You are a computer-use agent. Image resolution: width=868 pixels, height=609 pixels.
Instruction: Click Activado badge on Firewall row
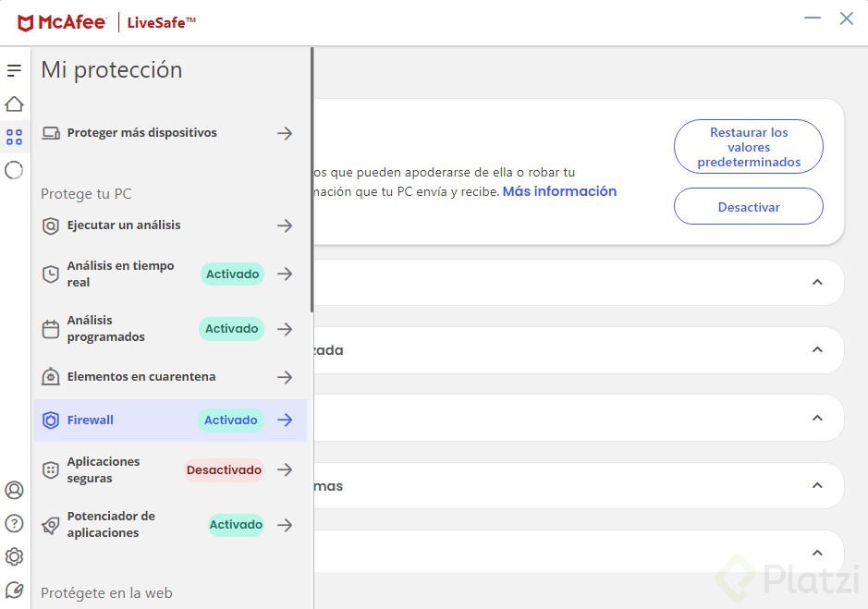(x=231, y=420)
